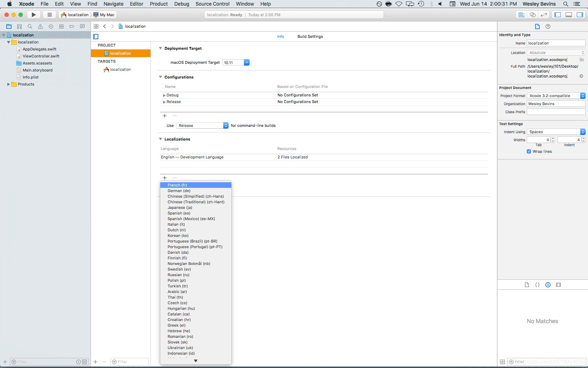Image resolution: width=588 pixels, height=368 pixels.
Task: Open the Find navigator magnifier
Action: [30, 26]
